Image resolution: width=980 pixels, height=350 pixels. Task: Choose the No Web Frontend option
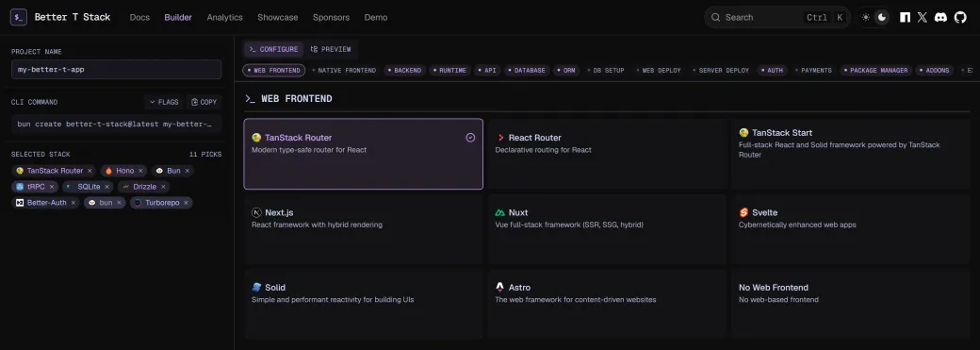(851, 304)
